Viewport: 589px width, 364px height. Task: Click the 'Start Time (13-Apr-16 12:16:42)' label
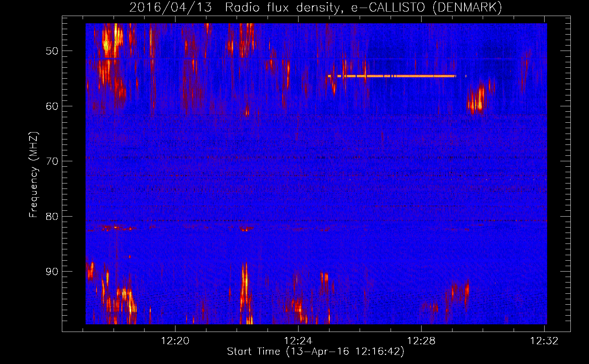coord(316,352)
